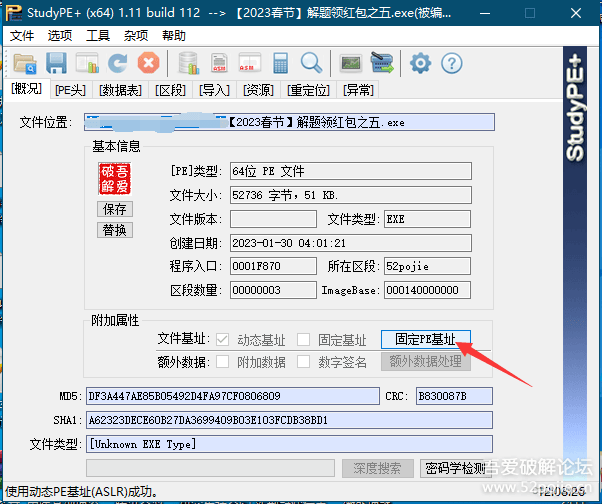Click the StudyPE+ title bar app icon
The height and width of the screenshot is (504, 602).
coord(14,13)
